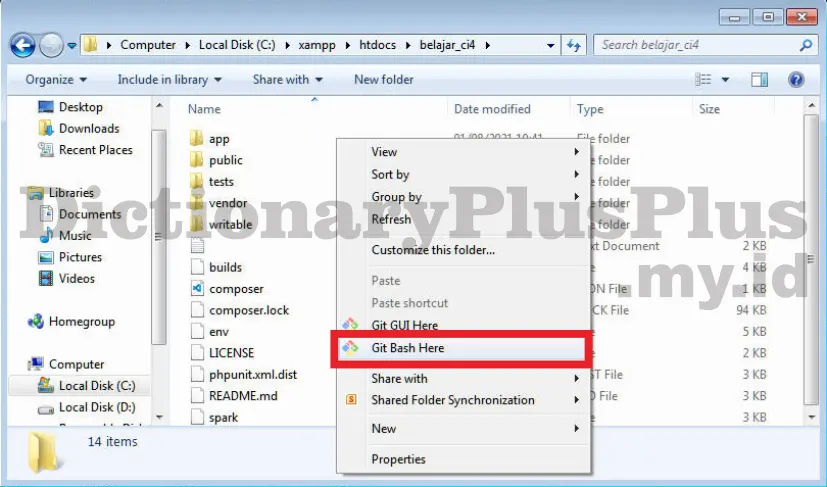This screenshot has width=827, height=487.
Task: Select Local Disk (C:) in the navigation pane
Action: tap(87, 386)
